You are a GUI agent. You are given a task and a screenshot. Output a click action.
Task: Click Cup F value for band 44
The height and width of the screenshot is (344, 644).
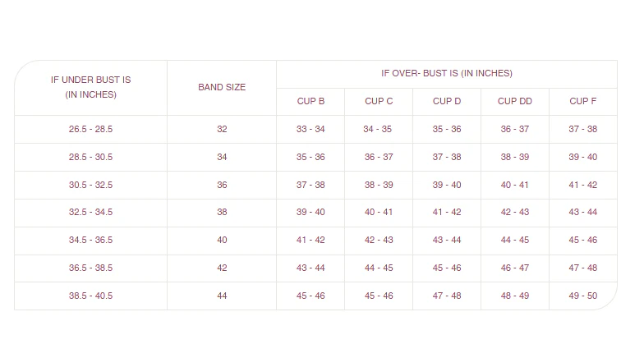582,296
